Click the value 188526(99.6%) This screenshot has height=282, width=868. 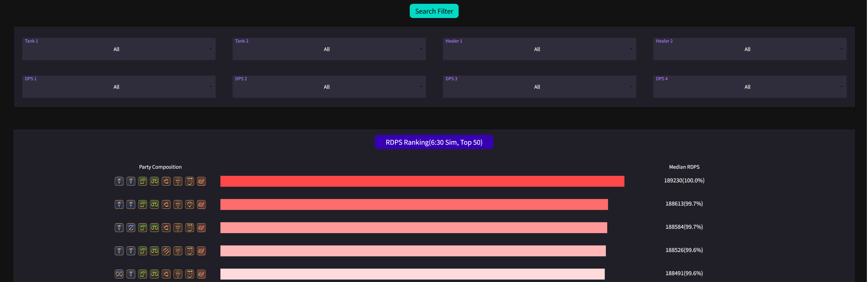pos(684,250)
